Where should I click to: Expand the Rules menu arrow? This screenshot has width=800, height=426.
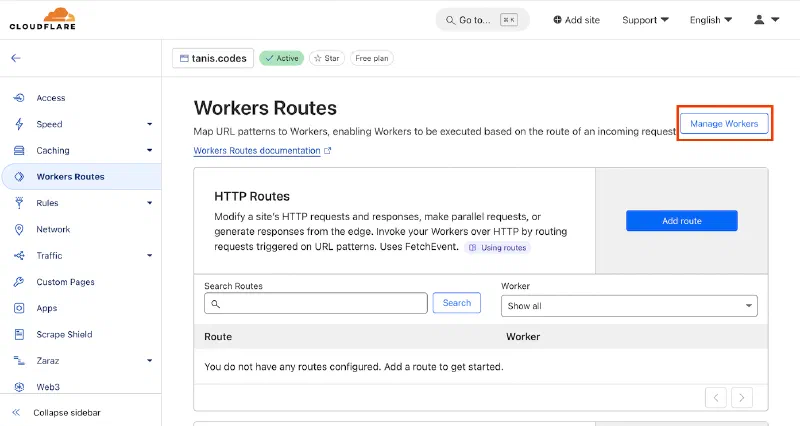(x=149, y=203)
